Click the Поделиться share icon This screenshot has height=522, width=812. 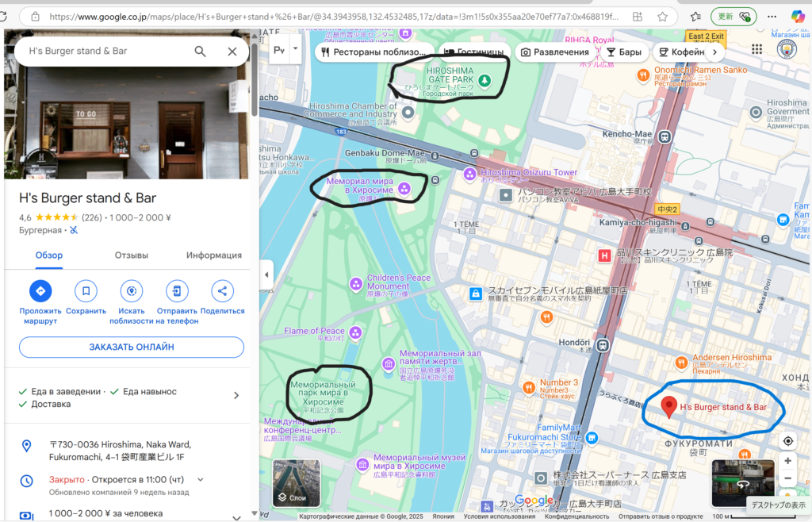click(x=222, y=291)
